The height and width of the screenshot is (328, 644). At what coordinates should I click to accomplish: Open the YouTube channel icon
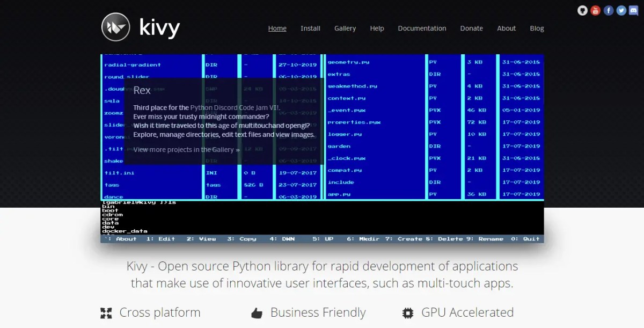[x=595, y=10]
